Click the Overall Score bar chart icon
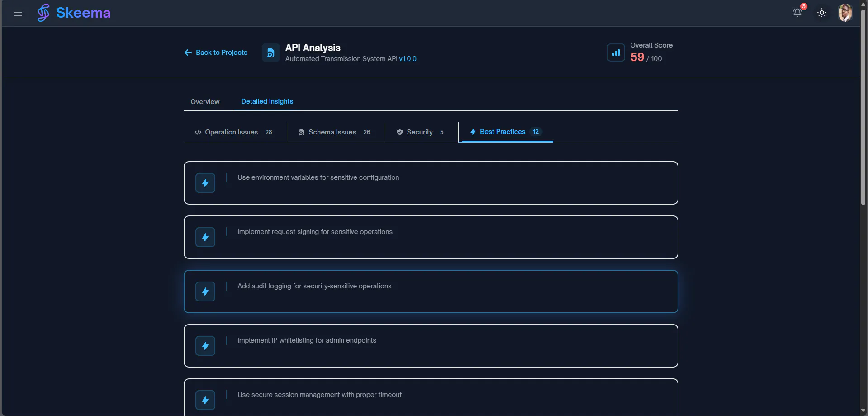Screen dimensions: 868x416 pyautogui.click(x=616, y=53)
